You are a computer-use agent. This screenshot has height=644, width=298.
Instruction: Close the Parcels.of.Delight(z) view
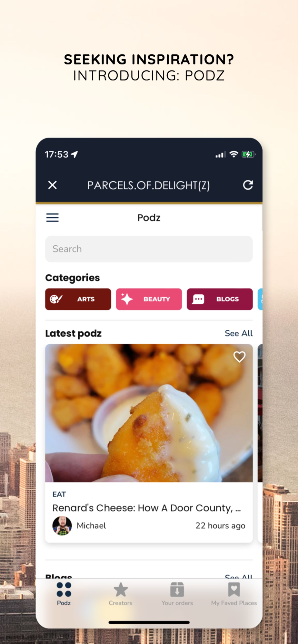[52, 185]
